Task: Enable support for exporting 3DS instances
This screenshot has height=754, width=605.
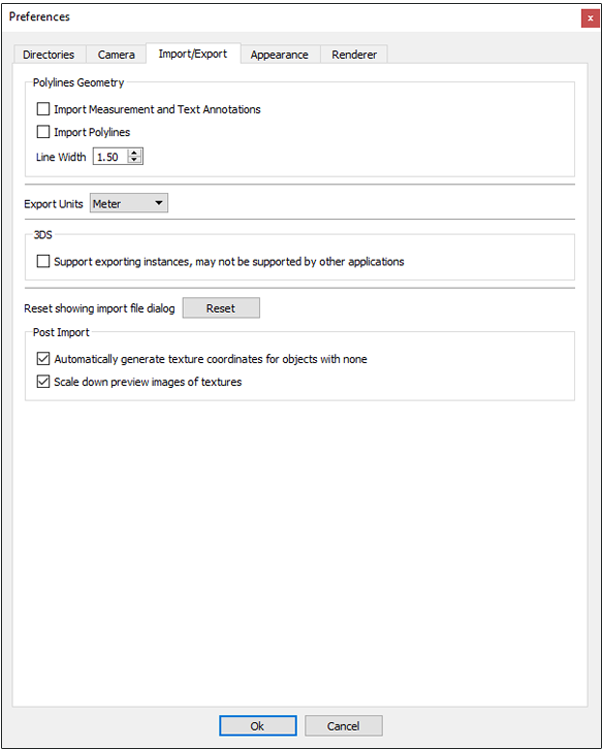Action: 43,262
